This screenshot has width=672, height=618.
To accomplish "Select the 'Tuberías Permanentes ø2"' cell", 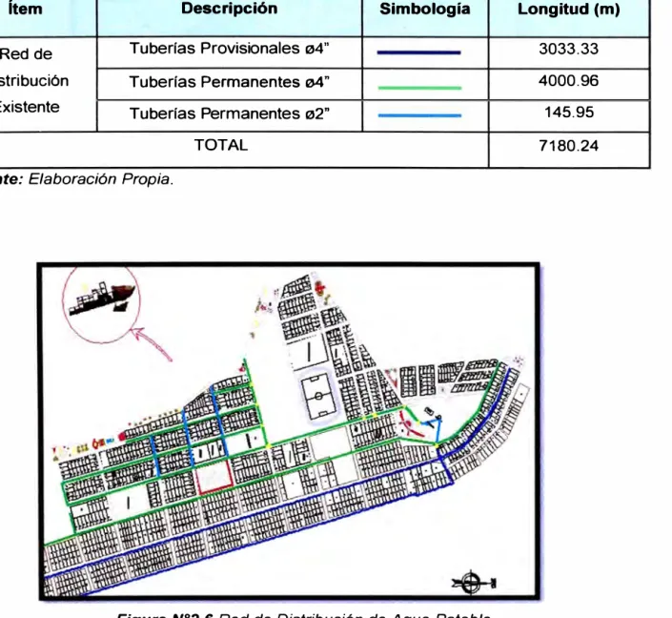I will 230,113.
